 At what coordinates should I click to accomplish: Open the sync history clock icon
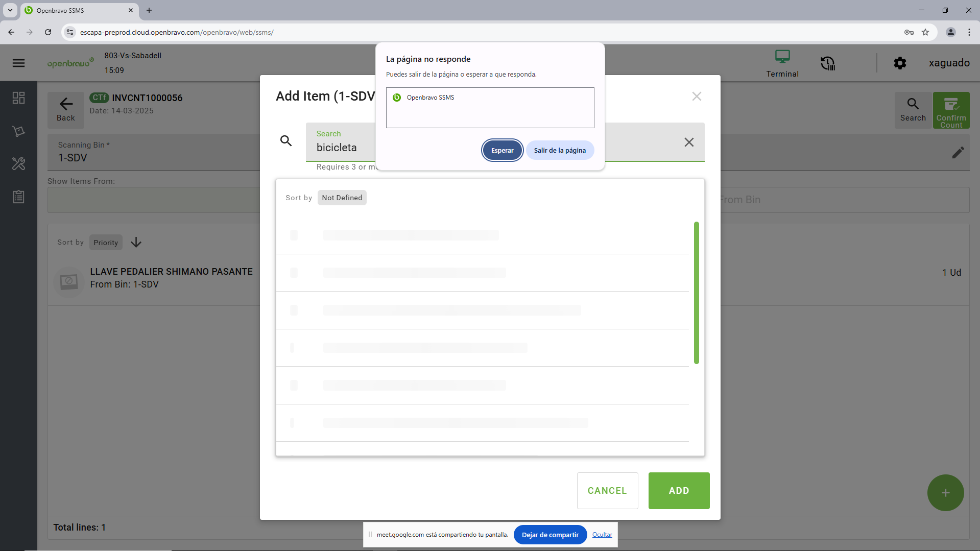pyautogui.click(x=827, y=63)
